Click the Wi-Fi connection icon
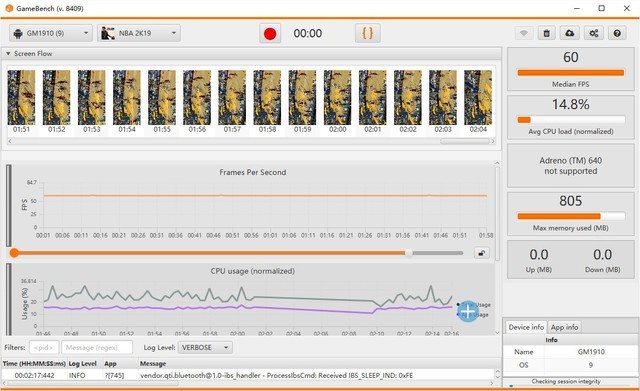The width and height of the screenshot is (640, 391). coord(524,33)
